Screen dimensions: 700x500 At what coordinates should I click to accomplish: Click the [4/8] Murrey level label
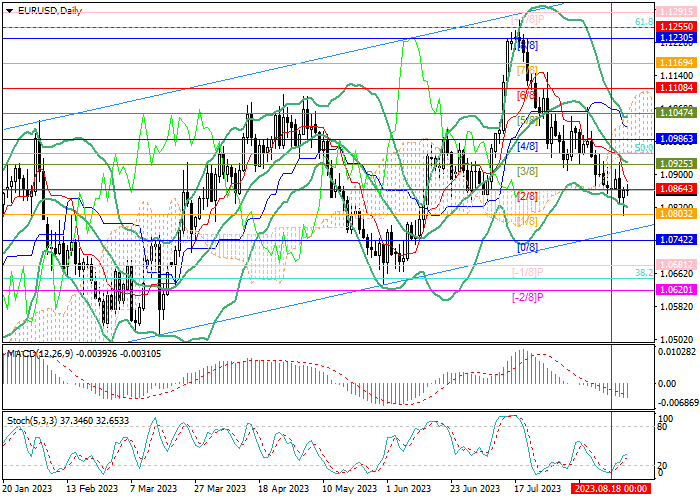pyautogui.click(x=528, y=146)
